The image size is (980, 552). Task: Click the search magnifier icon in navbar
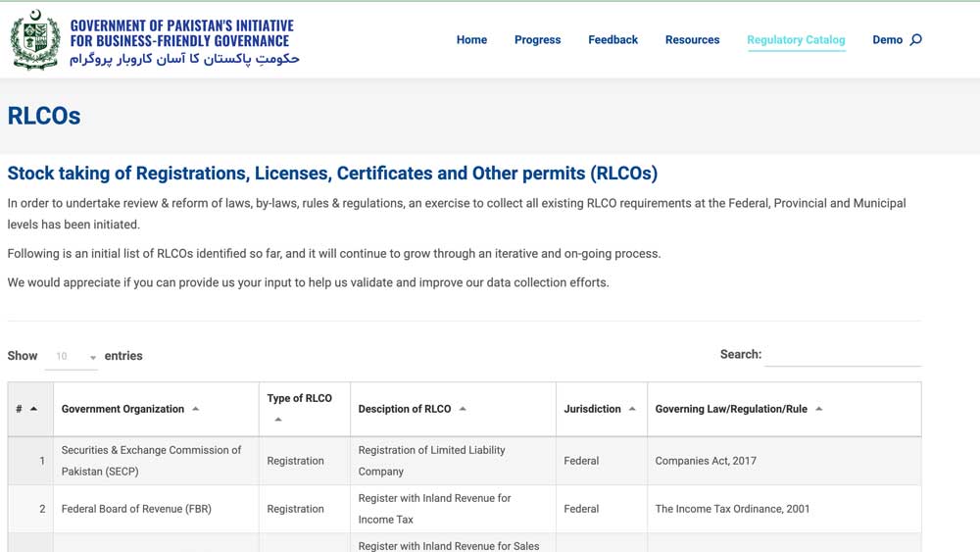tap(915, 39)
